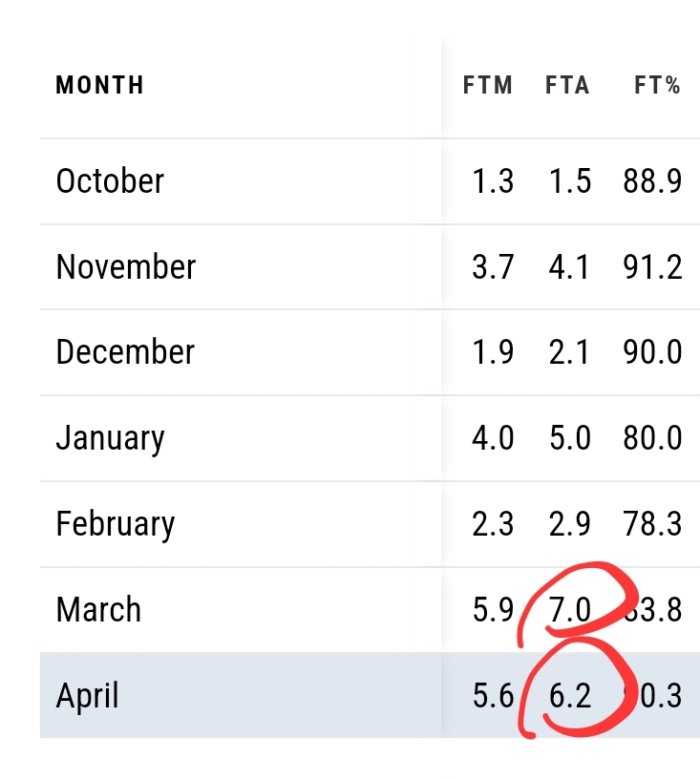Screen dimensions: 700x780
Task: Select the February row label
Action: coord(116,525)
